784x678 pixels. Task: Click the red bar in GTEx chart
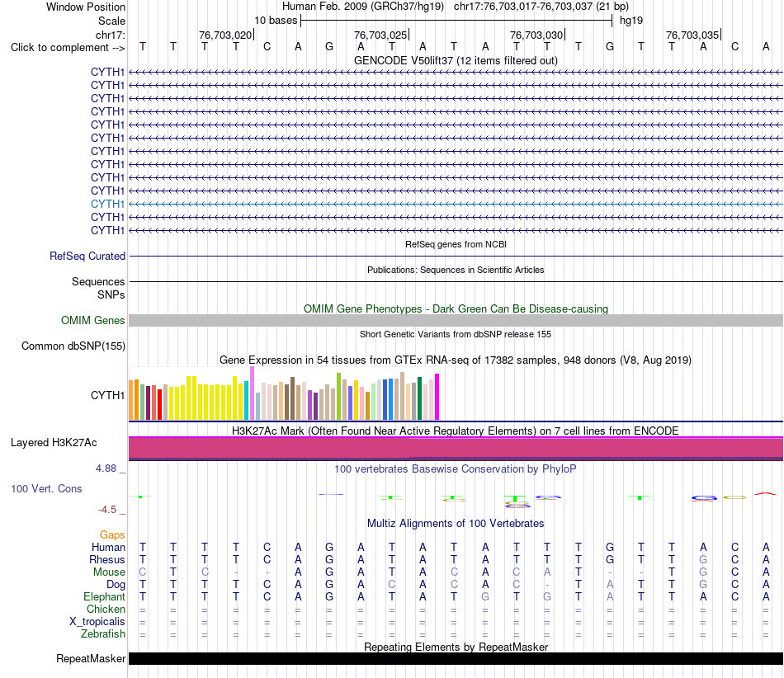(159, 404)
